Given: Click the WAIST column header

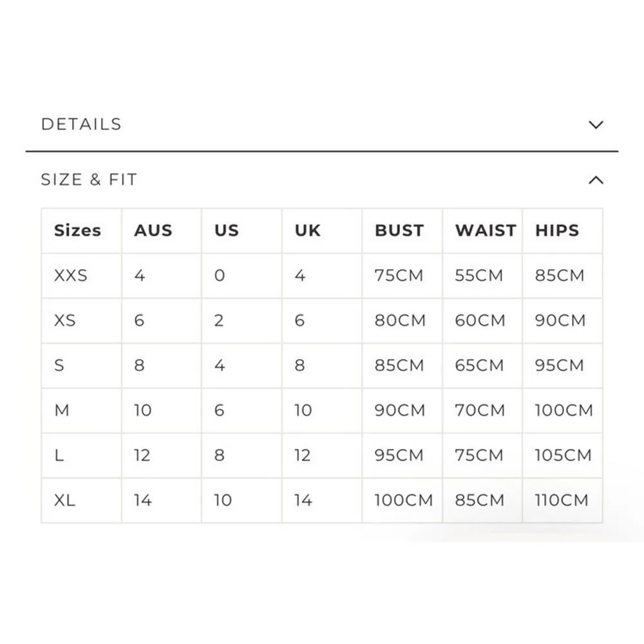Looking at the screenshot, I should pyautogui.click(x=484, y=230).
